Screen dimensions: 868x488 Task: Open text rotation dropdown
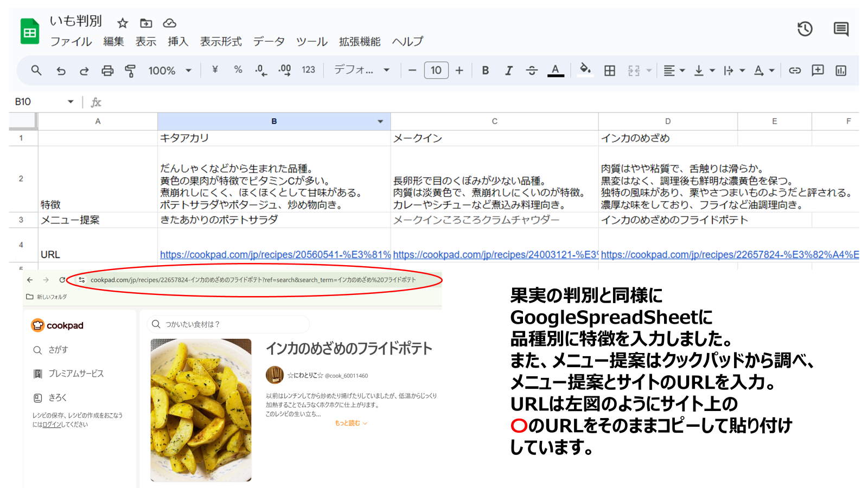[764, 70]
